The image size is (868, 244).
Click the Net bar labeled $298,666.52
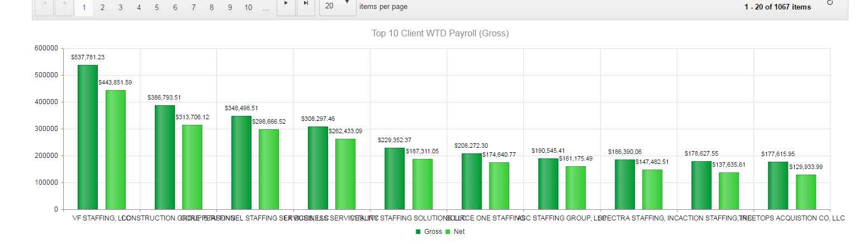click(x=269, y=169)
